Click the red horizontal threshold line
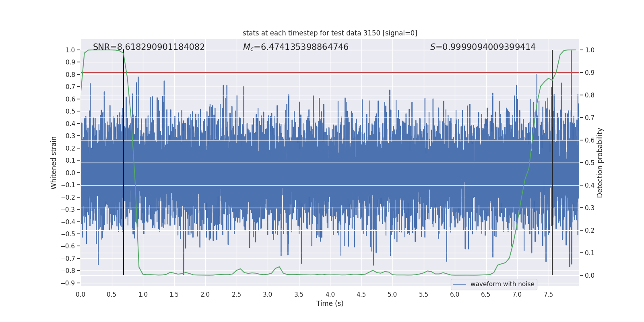Image resolution: width=644 pixels, height=322 pixels. [x=330, y=72]
